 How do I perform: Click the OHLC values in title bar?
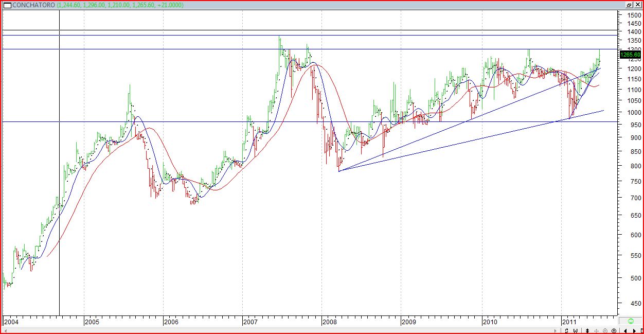120,5
